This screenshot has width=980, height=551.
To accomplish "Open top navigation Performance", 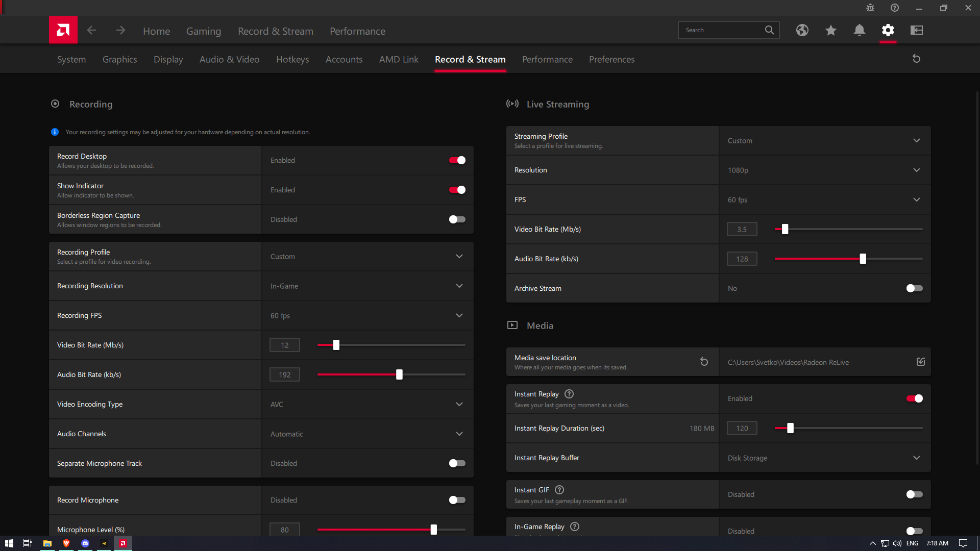I will point(358,31).
